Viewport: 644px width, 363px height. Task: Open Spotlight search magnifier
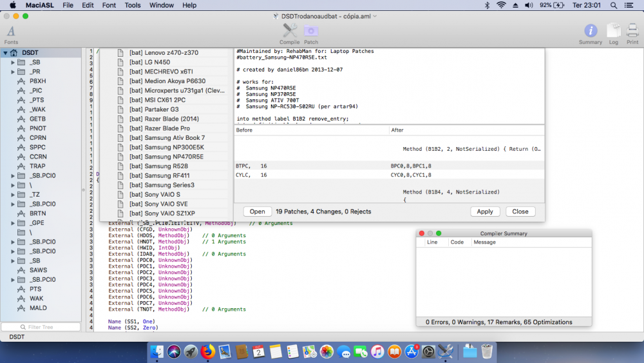pyautogui.click(x=614, y=5)
